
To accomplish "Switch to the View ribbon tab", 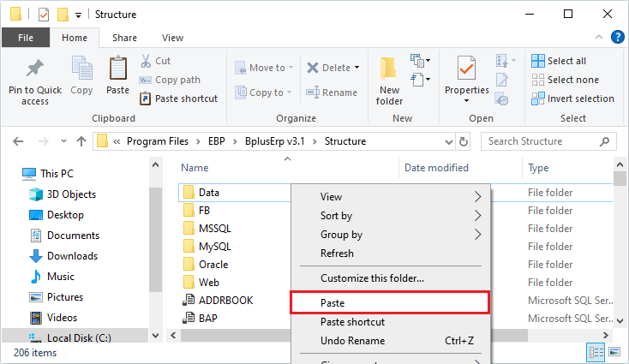I will click(x=172, y=38).
